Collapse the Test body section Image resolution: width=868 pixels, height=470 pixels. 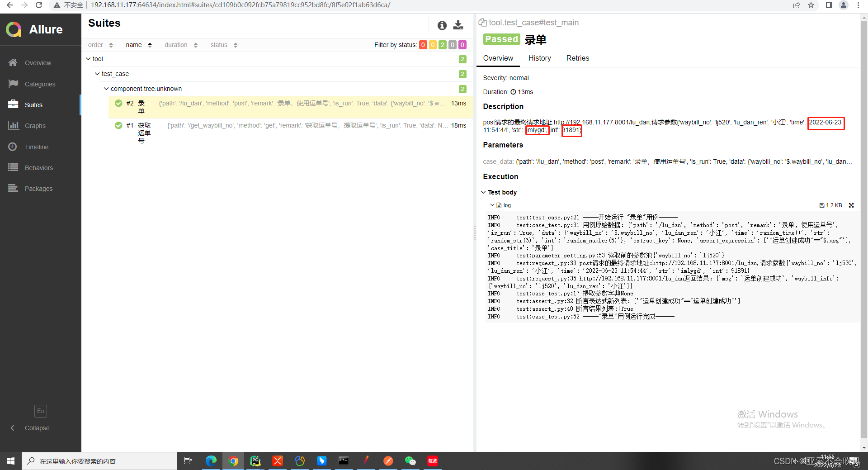[x=483, y=192]
